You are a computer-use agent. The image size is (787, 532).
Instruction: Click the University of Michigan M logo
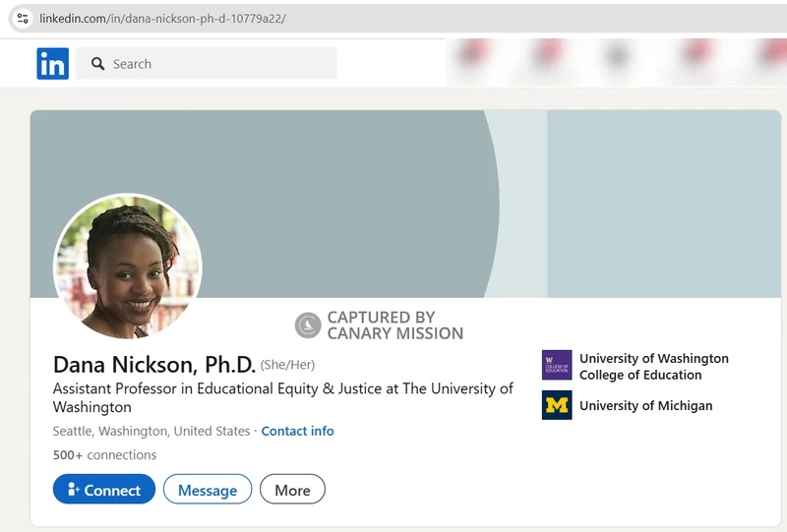(557, 405)
